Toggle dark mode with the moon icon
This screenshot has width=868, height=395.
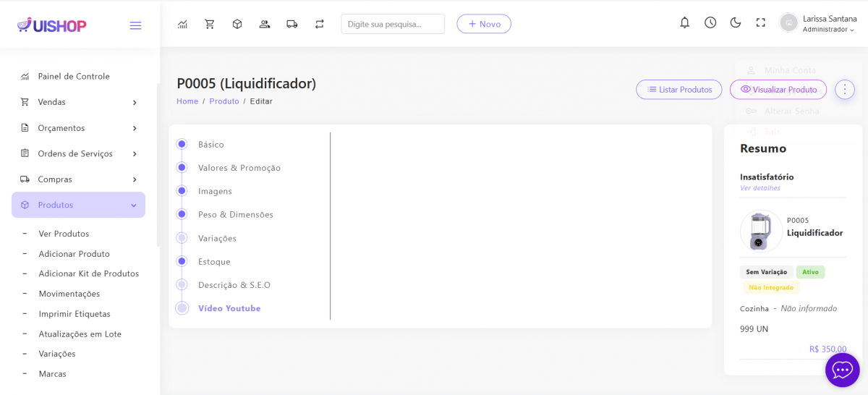[x=736, y=23]
